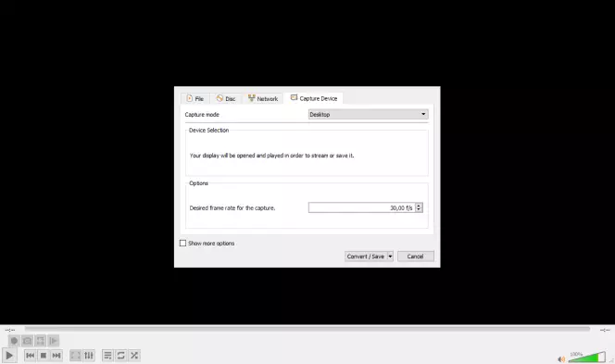Toggle the playlist icon
Image resolution: width=615 pixels, height=364 pixels.
point(107,356)
